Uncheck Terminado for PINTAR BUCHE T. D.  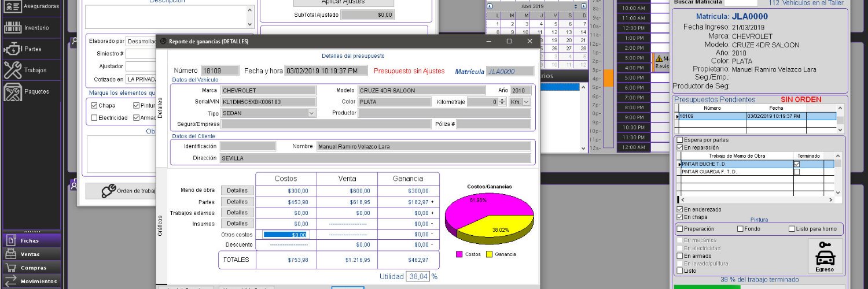click(x=797, y=164)
